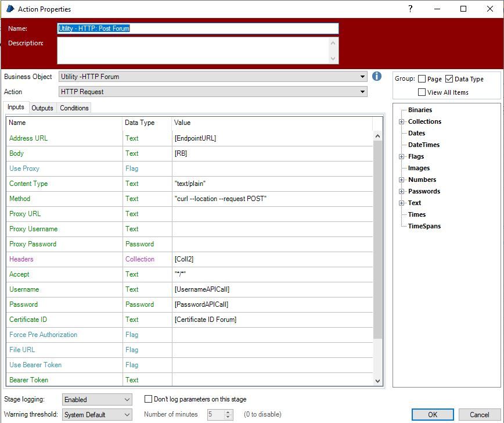Click the Action Properties title bar app icon
The image size is (504, 423).
click(10, 9)
